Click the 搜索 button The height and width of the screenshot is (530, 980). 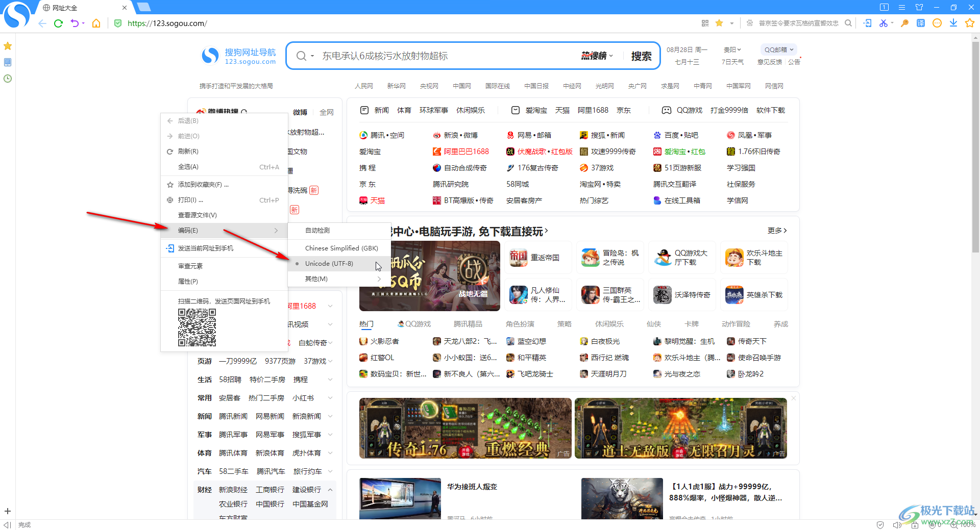tap(641, 56)
